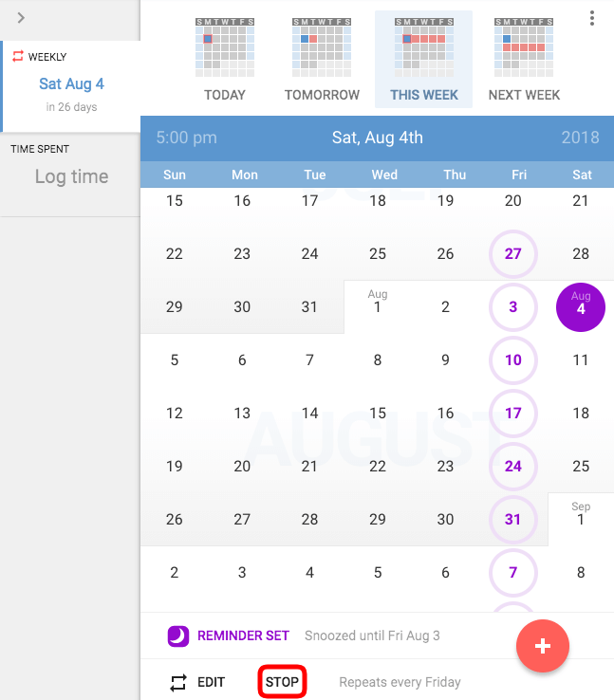Click the TIME SPENT heading
The width and height of the screenshot is (614, 700).
click(x=40, y=149)
